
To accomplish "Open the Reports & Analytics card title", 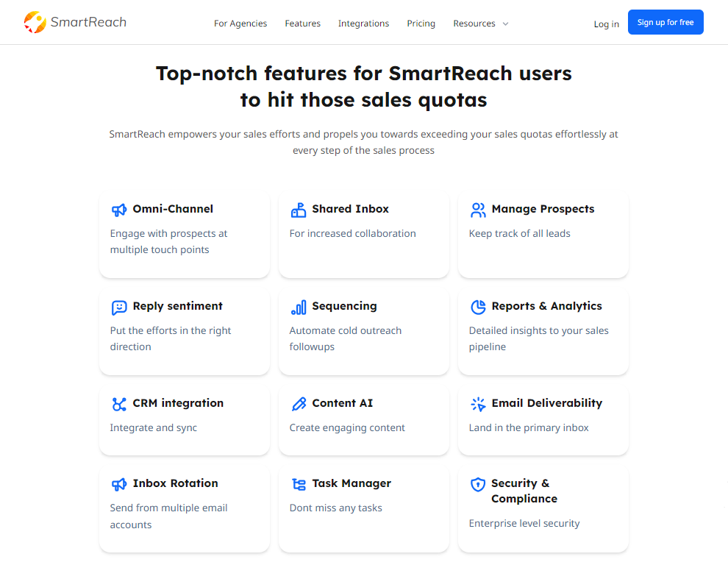I will [546, 306].
